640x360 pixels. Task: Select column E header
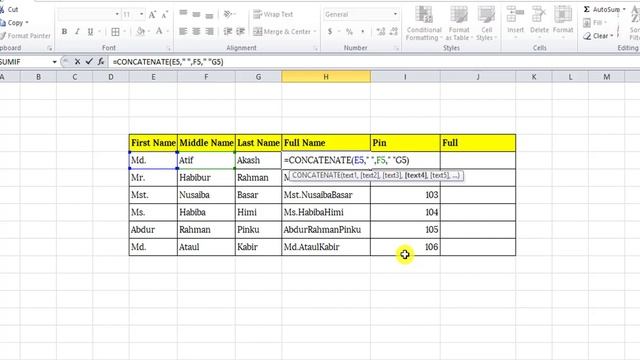pyautogui.click(x=153, y=77)
